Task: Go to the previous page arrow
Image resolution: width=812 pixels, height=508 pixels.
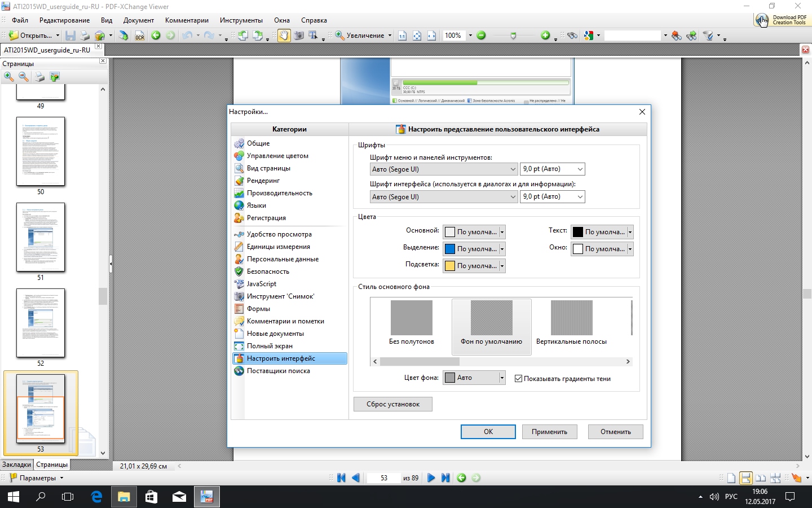Action: pos(356,478)
